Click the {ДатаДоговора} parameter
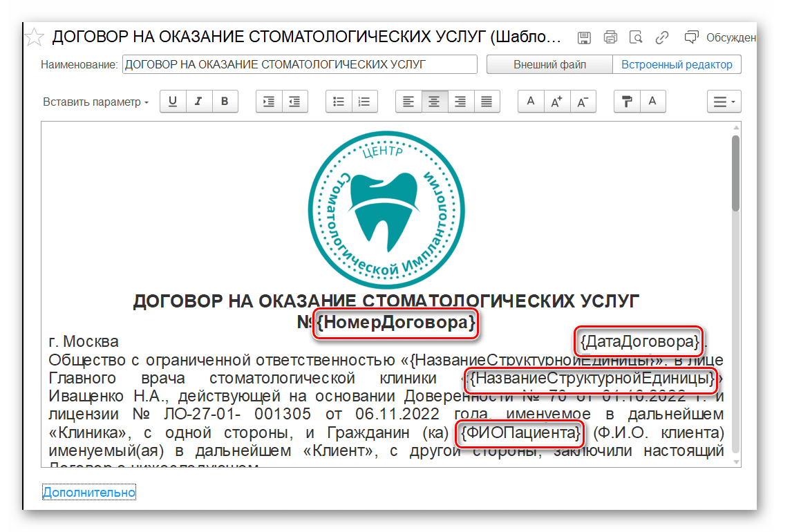 click(x=639, y=341)
